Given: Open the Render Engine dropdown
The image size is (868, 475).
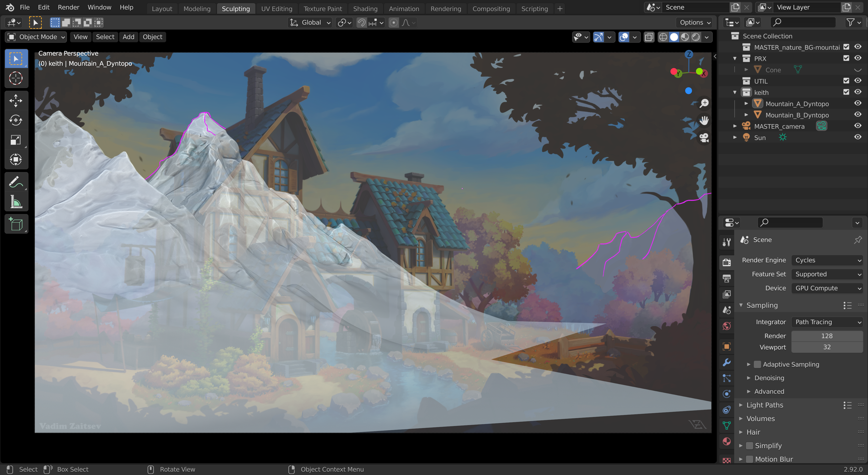Looking at the screenshot, I should [x=827, y=260].
